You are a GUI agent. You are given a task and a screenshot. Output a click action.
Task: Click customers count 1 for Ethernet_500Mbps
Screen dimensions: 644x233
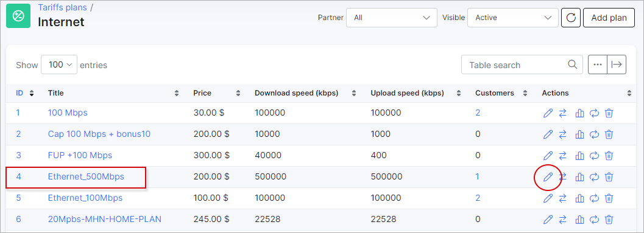point(477,177)
